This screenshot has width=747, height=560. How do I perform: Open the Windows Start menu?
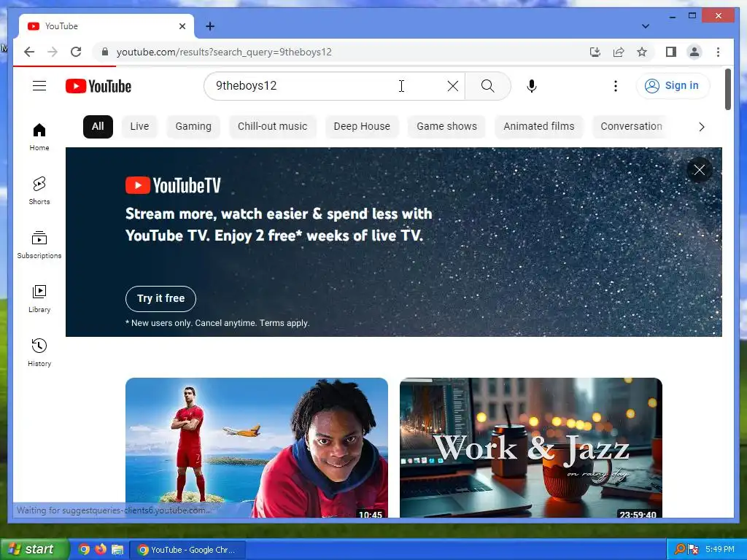click(34, 549)
